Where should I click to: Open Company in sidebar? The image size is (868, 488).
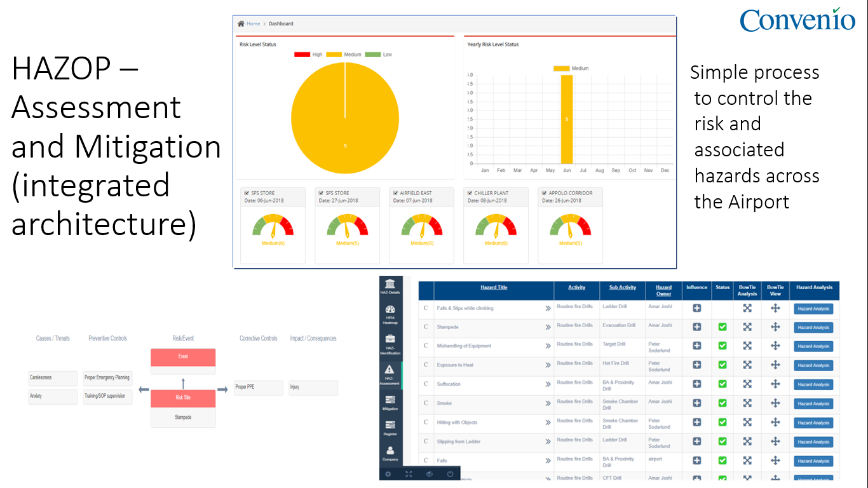pos(390,454)
